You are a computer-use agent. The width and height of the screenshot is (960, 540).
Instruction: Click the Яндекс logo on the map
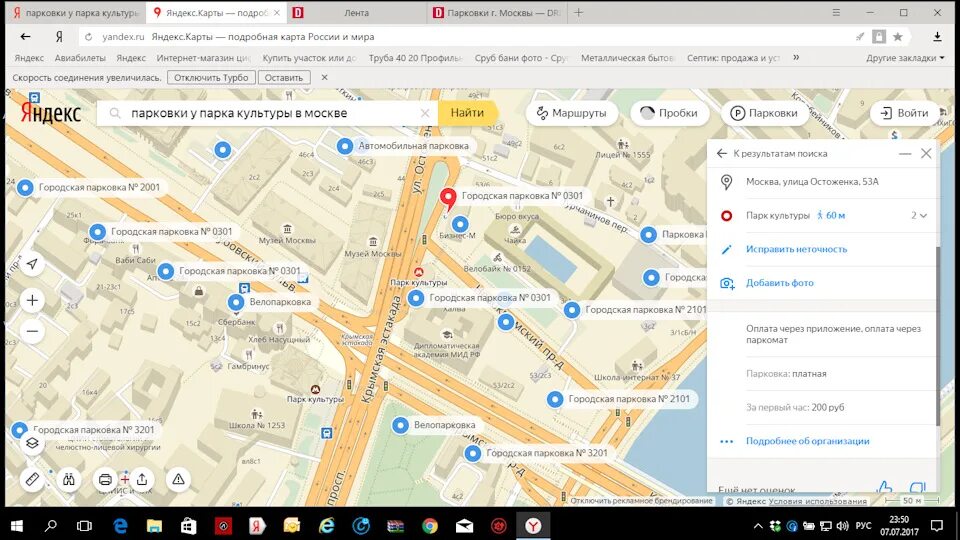pyautogui.click(x=50, y=113)
